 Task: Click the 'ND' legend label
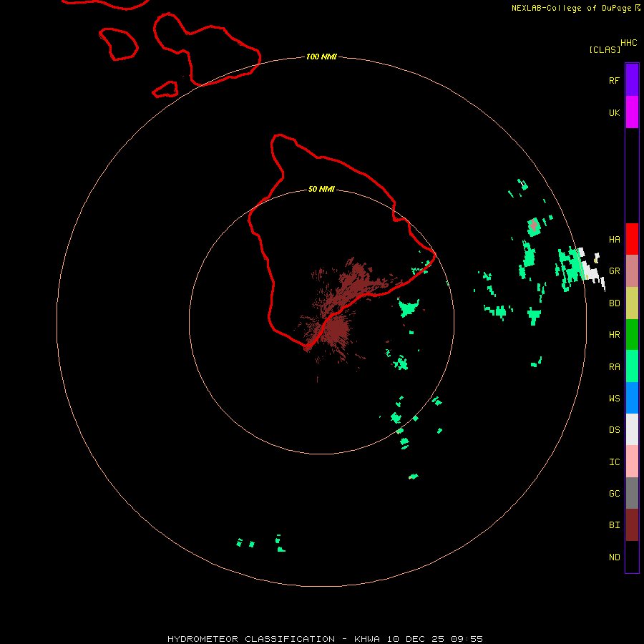tap(614, 557)
